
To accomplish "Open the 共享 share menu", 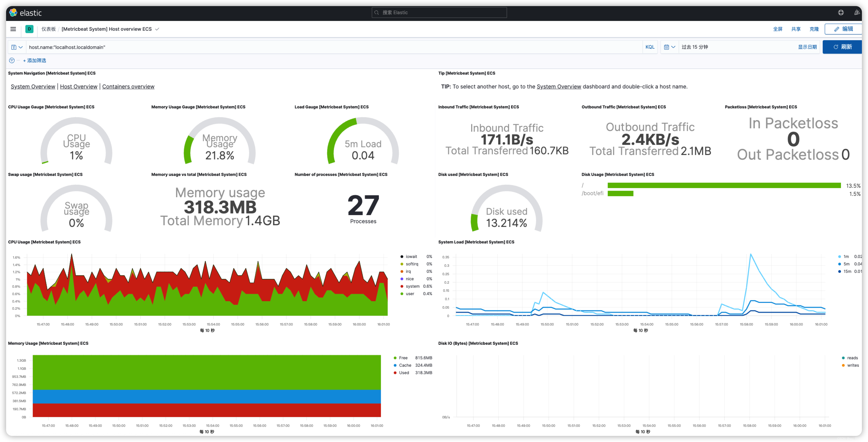I will pos(795,29).
